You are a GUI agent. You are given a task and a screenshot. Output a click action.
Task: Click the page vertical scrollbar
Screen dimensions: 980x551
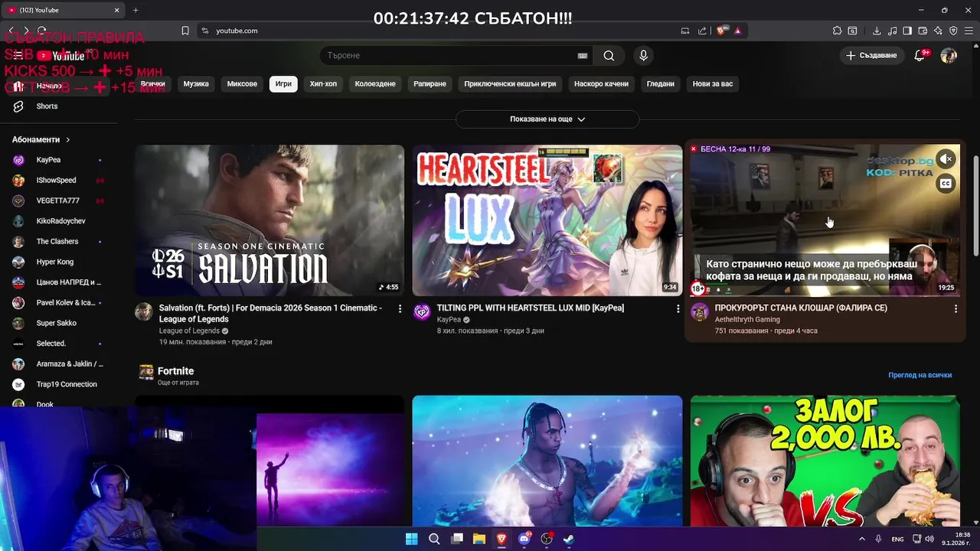[x=975, y=204]
